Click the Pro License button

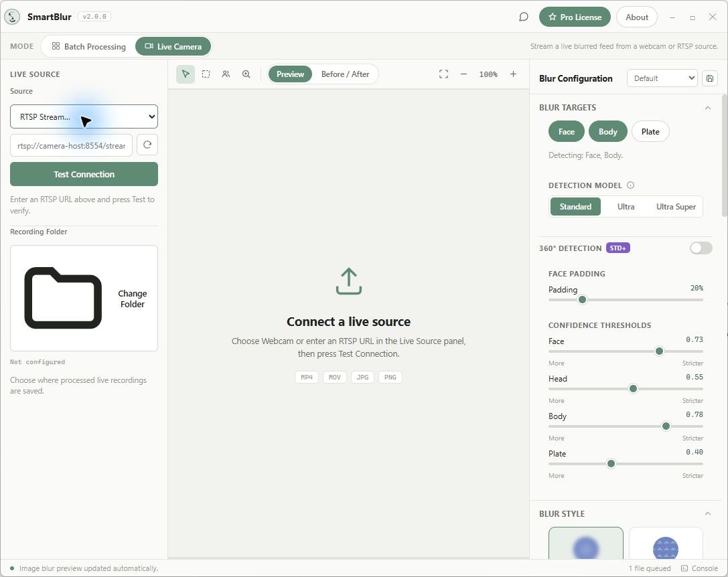(x=575, y=17)
